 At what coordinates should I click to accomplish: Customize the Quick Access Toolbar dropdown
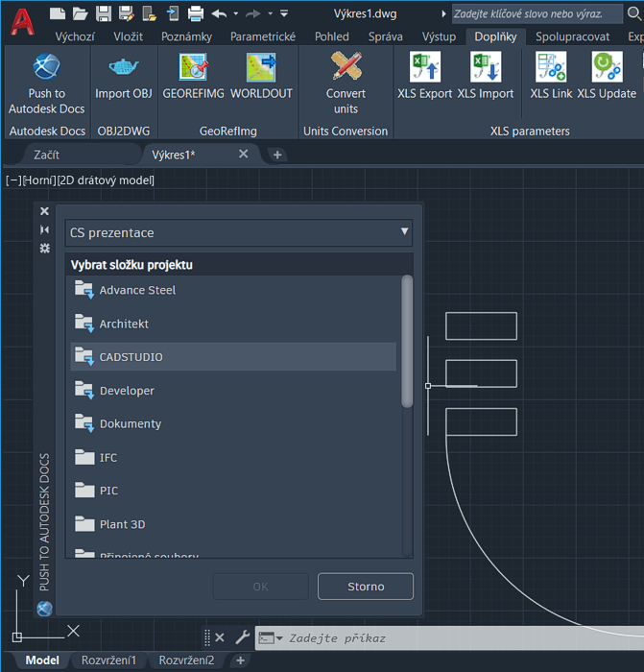point(284,13)
